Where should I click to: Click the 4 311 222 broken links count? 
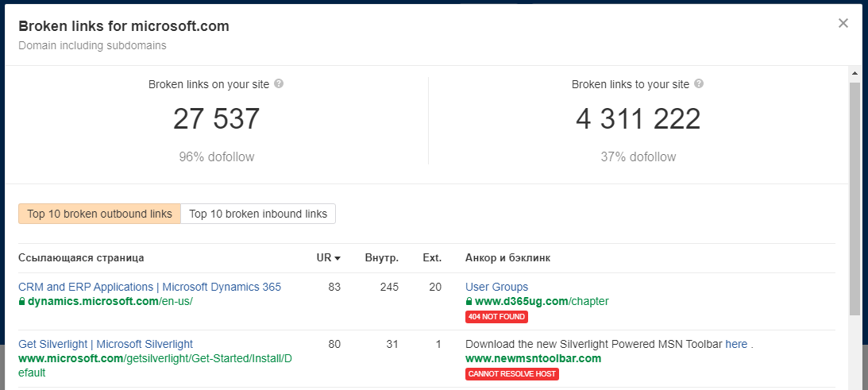pos(638,119)
